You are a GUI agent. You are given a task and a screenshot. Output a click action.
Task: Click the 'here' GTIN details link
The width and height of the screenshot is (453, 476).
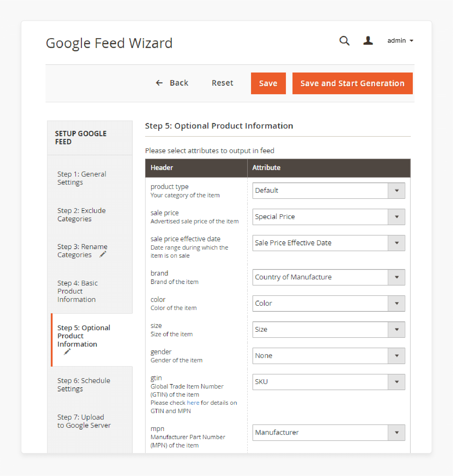pyautogui.click(x=193, y=403)
